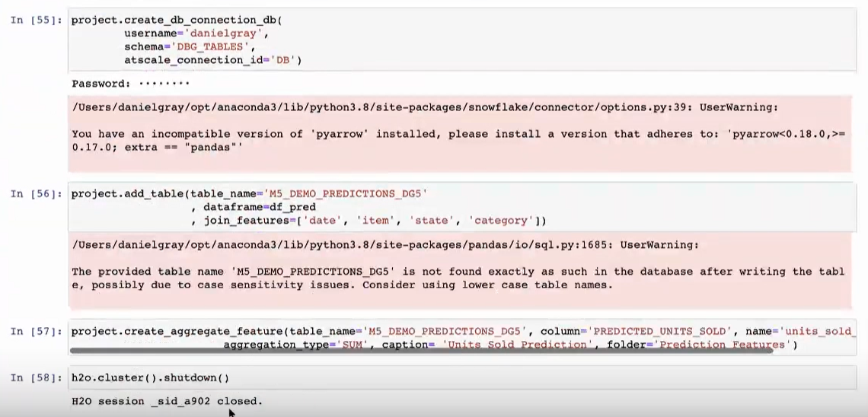Click the 'H2O session _sid_a902 closed.' output text
868x417 pixels.
168,401
